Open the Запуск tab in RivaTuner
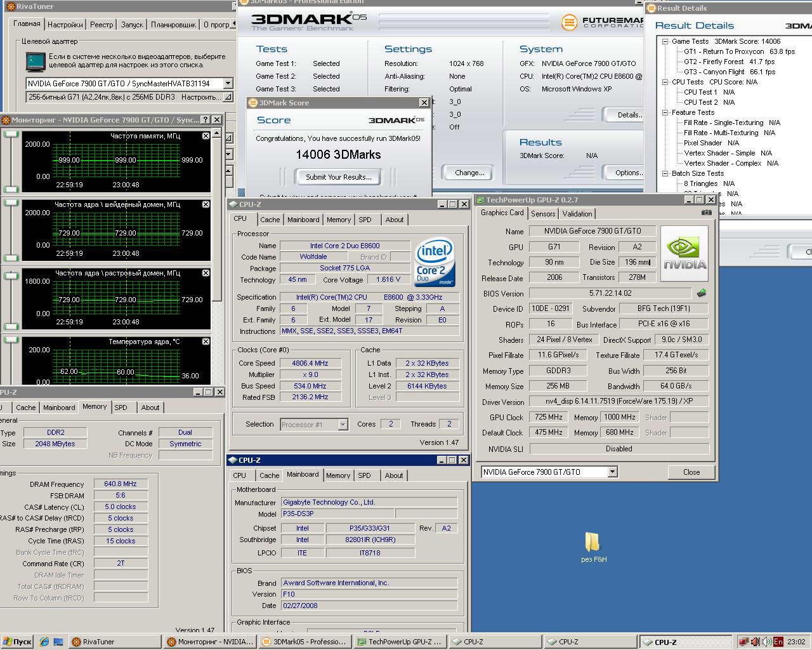The width and height of the screenshot is (812, 650). [132, 25]
